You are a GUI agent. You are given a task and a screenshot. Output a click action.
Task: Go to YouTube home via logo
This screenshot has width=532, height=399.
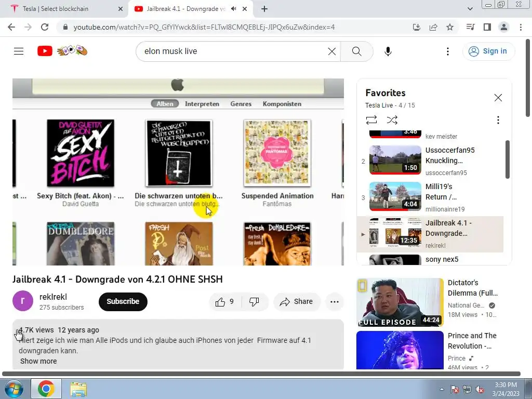[45, 51]
